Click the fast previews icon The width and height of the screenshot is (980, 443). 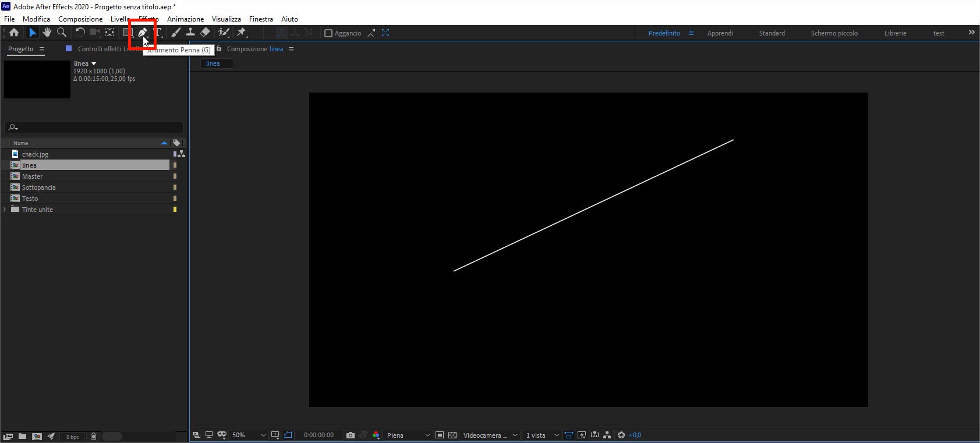[582, 435]
